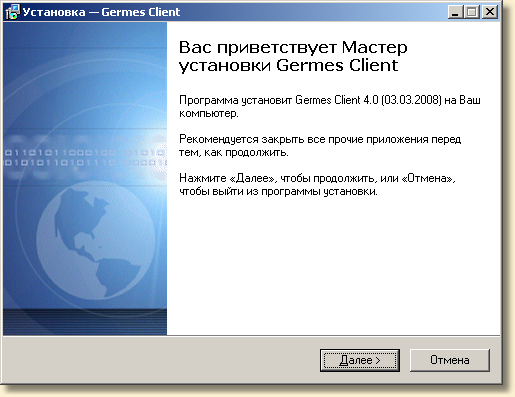Image resolution: width=515 pixels, height=397 pixels.
Task: Click the heading 'Вас приветствует Мастер установки'
Action: 293,56
